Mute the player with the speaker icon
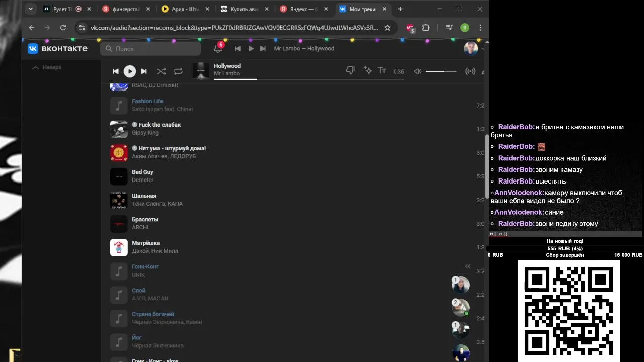This screenshot has width=644, height=362. (x=417, y=71)
